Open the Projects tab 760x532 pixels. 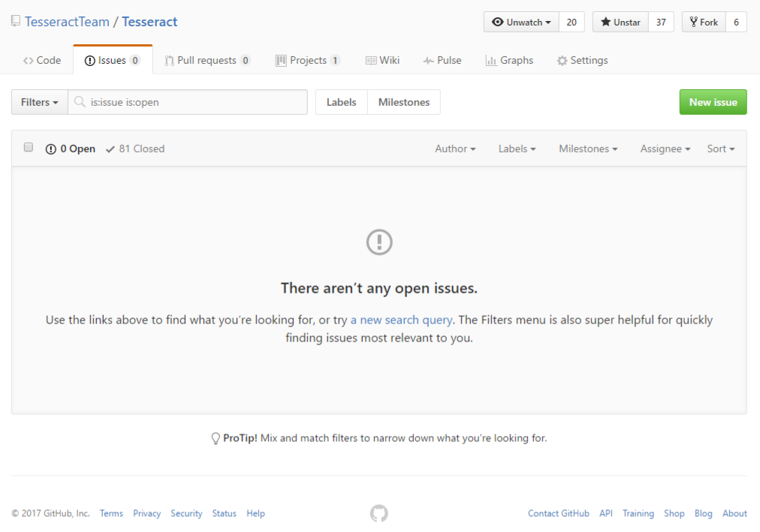click(x=308, y=61)
